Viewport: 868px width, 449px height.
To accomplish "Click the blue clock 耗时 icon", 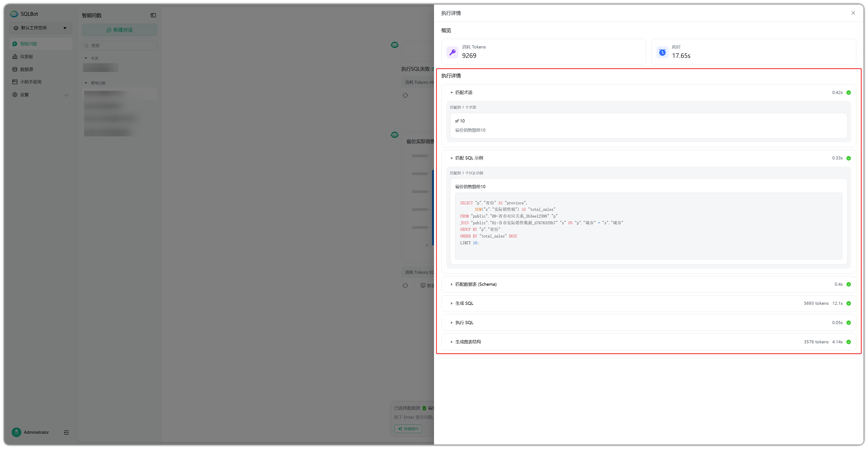I will click(x=662, y=52).
